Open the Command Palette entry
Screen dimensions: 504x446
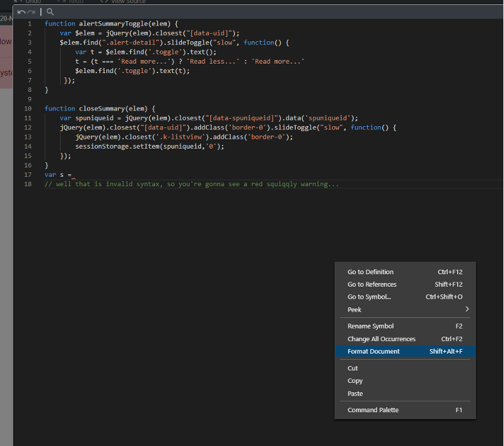(x=373, y=410)
